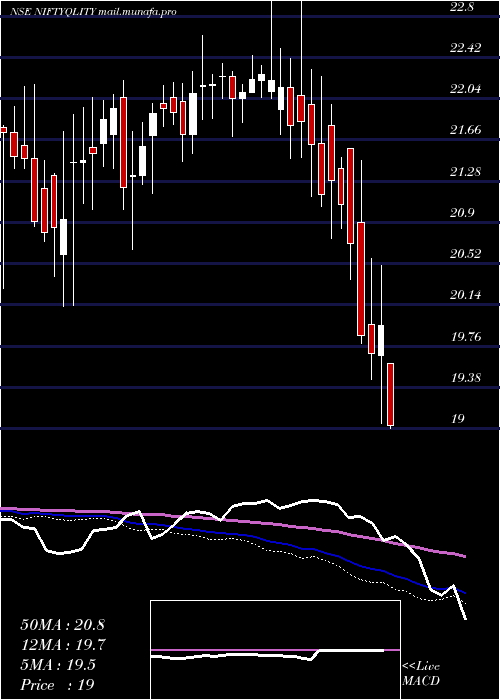500x700 pixels.
Task: Click the 22.8 price axis label
Action: tap(464, 7)
